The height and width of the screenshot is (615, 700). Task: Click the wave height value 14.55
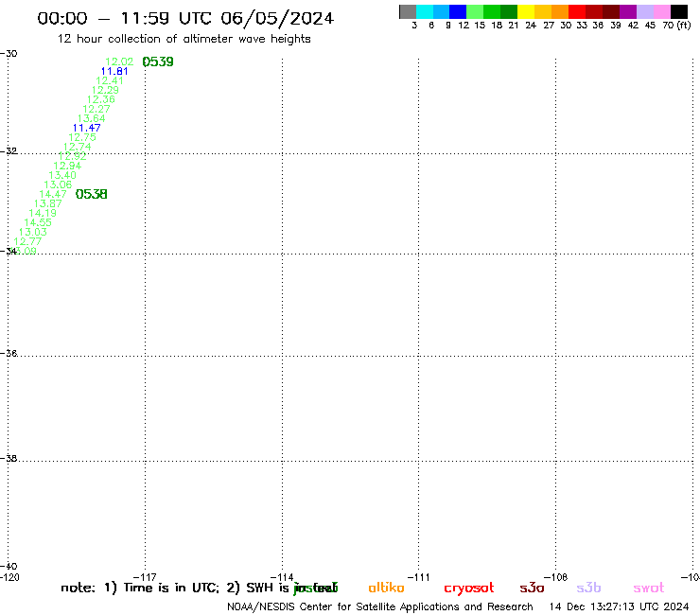coord(38,222)
